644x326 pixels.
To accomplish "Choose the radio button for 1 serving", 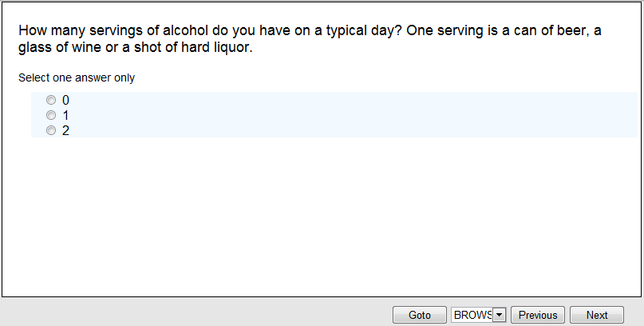I will pyautogui.click(x=51, y=116).
